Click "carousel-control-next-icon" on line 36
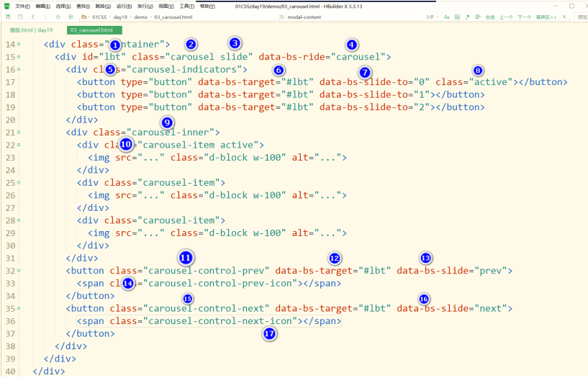This screenshot has height=378, width=588. point(220,321)
